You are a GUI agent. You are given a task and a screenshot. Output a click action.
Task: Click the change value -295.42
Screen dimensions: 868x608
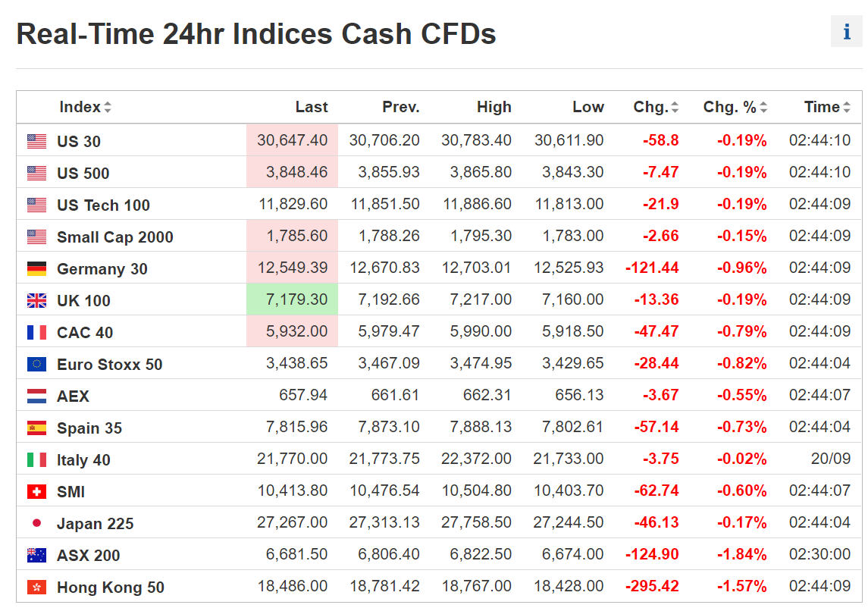tap(652, 586)
